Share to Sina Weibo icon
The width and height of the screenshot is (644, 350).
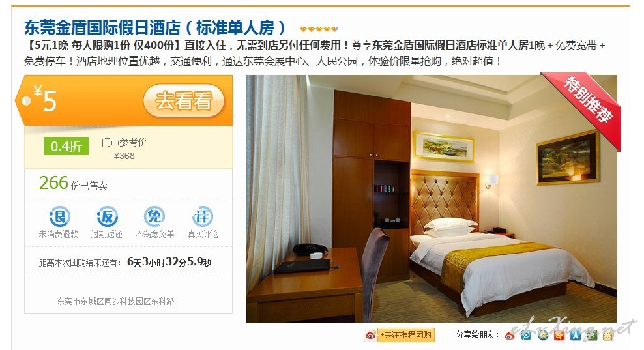tap(510, 335)
